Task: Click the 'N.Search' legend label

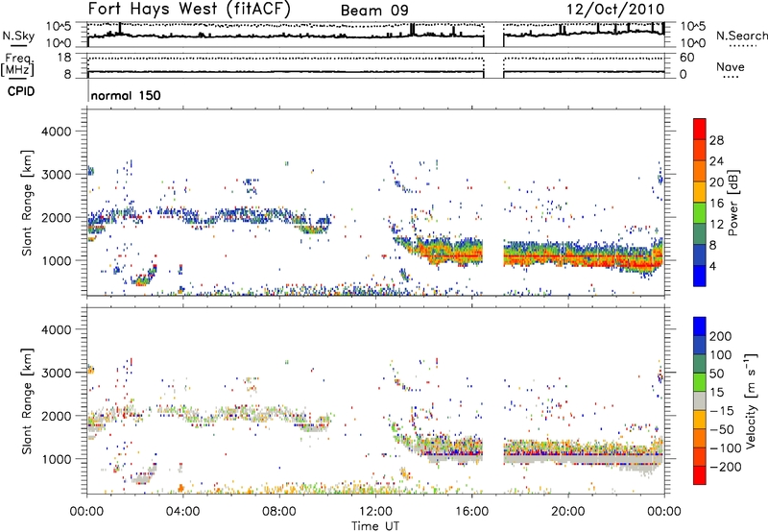Action: [741, 36]
